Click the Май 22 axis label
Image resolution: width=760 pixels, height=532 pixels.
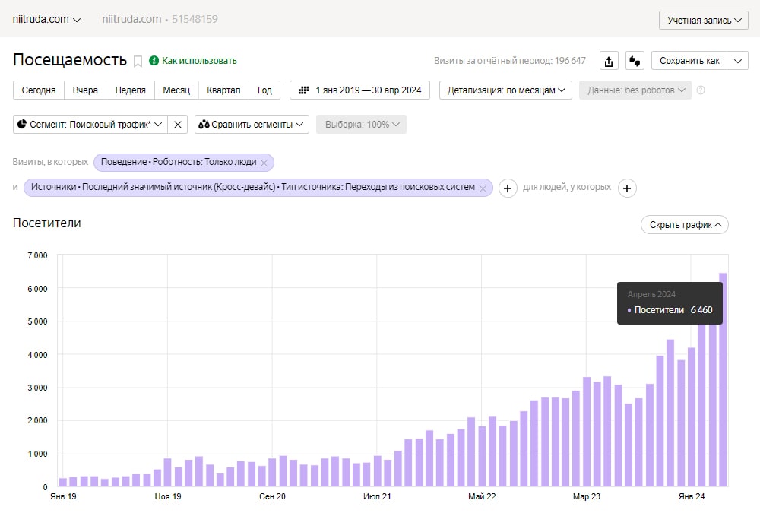point(482,496)
